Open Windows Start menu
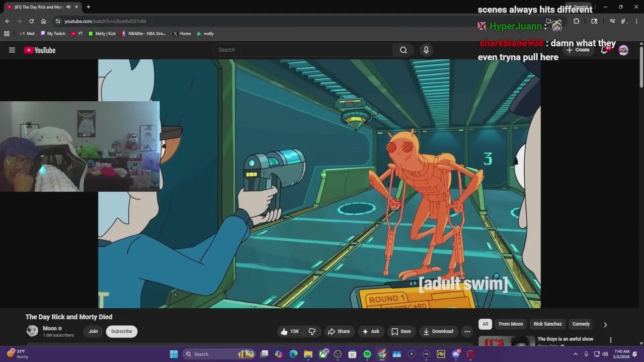This screenshot has height=362, width=644. pos(174,354)
